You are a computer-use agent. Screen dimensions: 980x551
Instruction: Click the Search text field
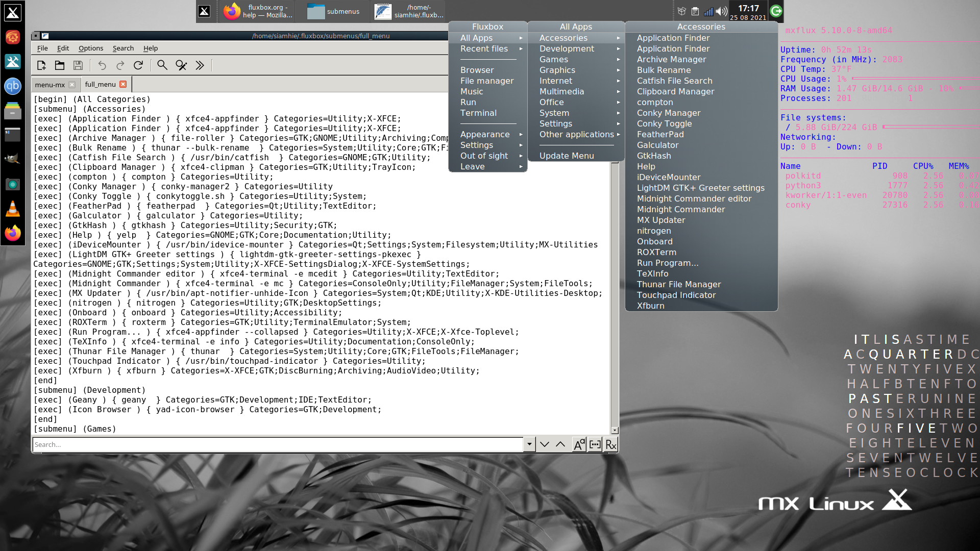278,444
